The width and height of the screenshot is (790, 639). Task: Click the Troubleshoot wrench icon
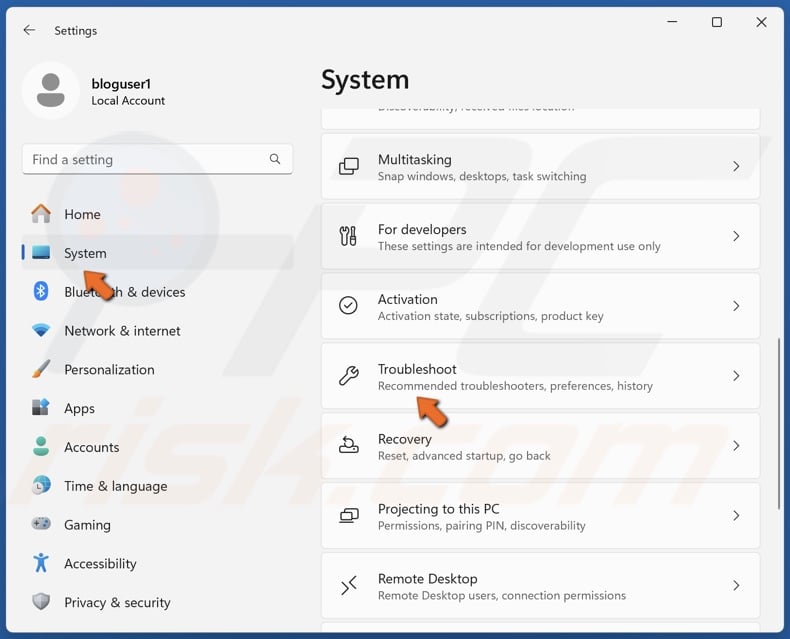click(x=349, y=375)
